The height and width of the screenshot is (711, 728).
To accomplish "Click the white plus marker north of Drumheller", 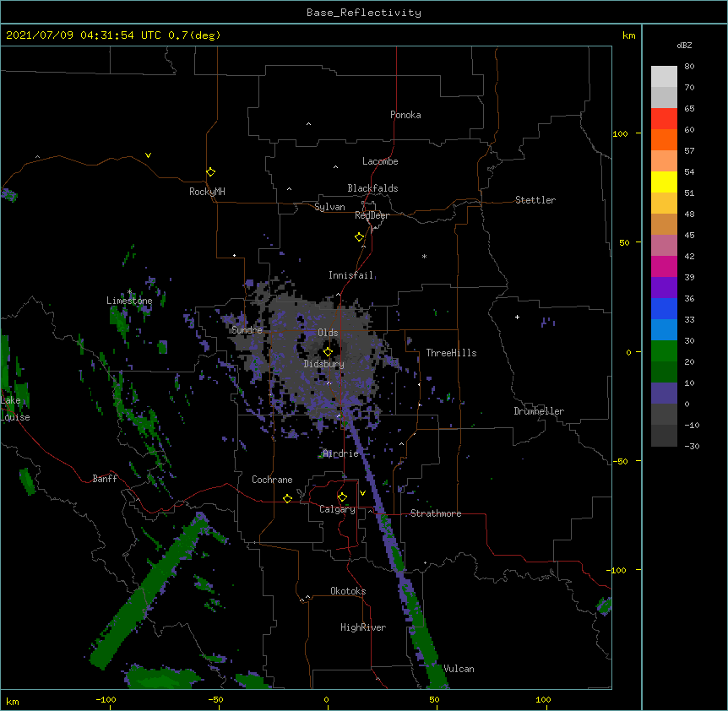I will (517, 317).
